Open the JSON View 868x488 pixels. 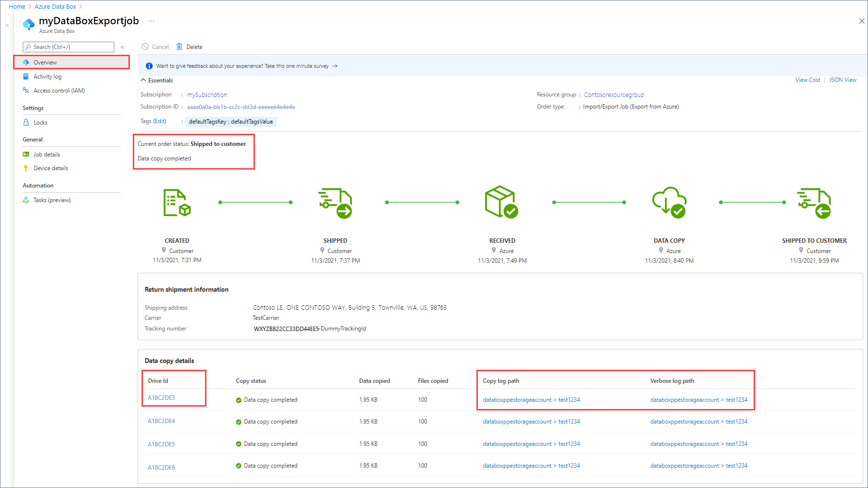[x=843, y=79]
